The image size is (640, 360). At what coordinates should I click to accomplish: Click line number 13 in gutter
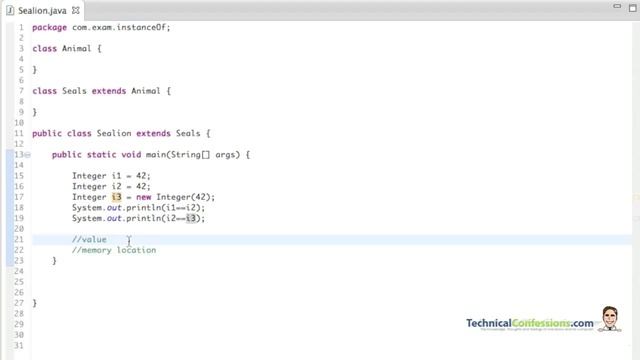tap(19, 155)
